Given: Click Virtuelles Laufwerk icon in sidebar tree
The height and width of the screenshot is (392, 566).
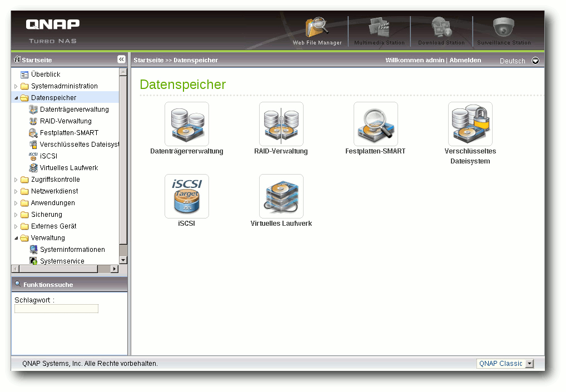Looking at the screenshot, I should point(33,168).
